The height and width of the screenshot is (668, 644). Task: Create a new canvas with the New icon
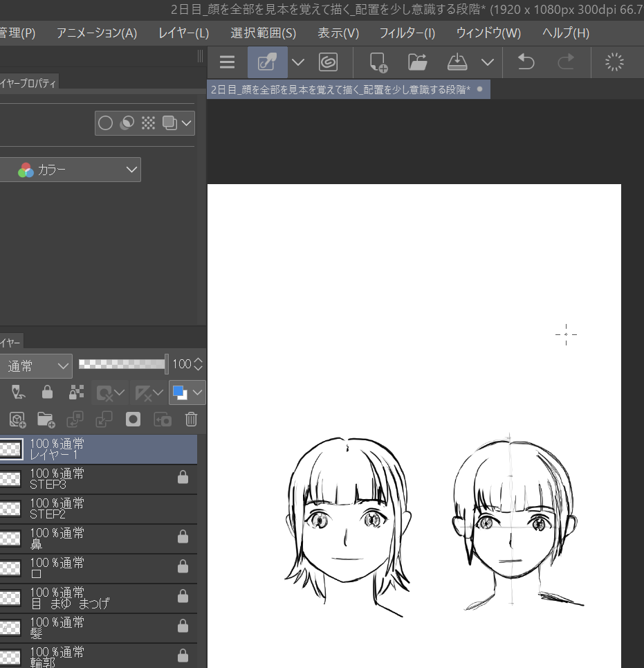pos(378,62)
